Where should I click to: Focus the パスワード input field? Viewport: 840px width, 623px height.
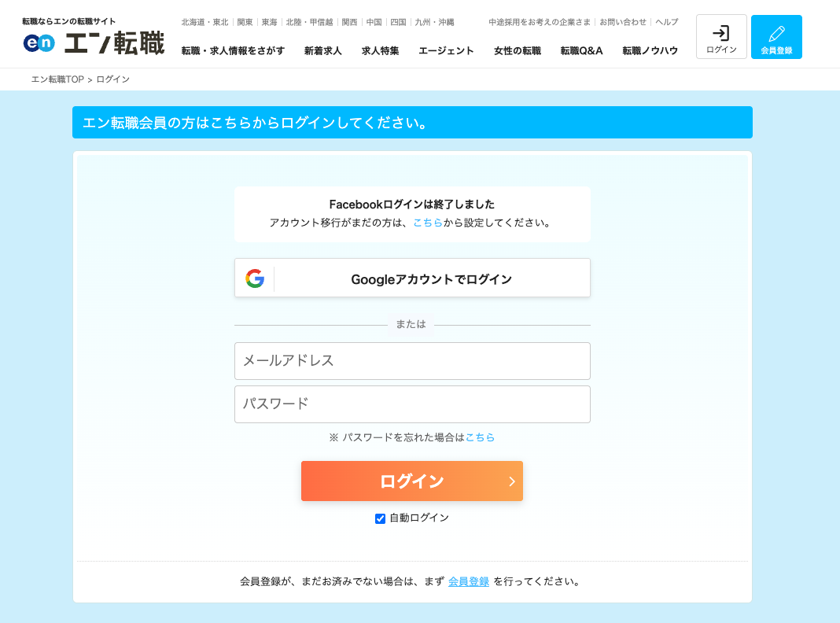412,404
